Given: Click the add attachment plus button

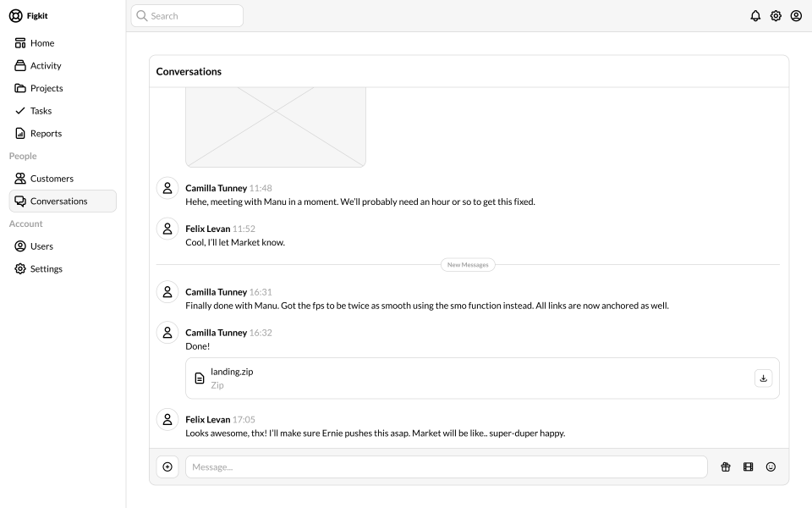Looking at the screenshot, I should (x=167, y=467).
